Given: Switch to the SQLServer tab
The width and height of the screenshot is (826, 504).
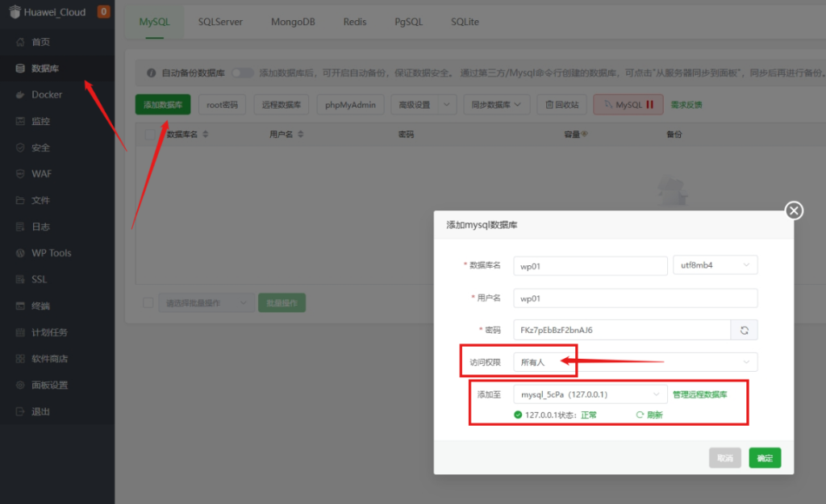Looking at the screenshot, I should 220,22.
